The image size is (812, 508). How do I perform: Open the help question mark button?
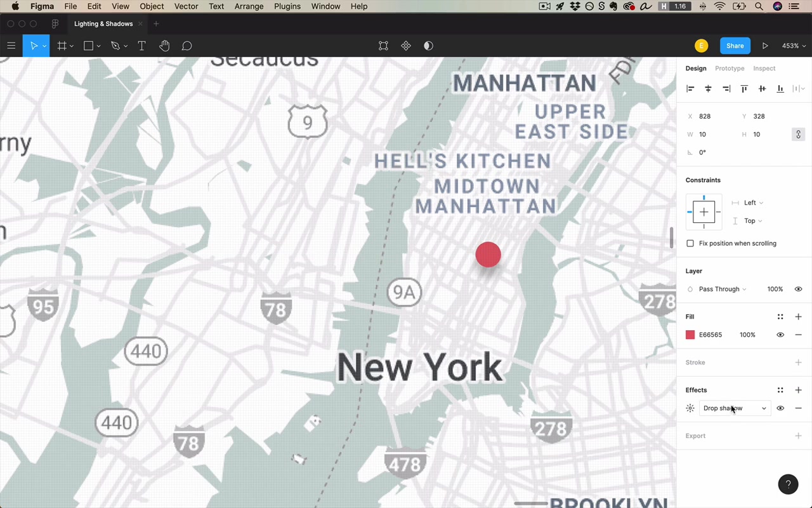[788, 484]
